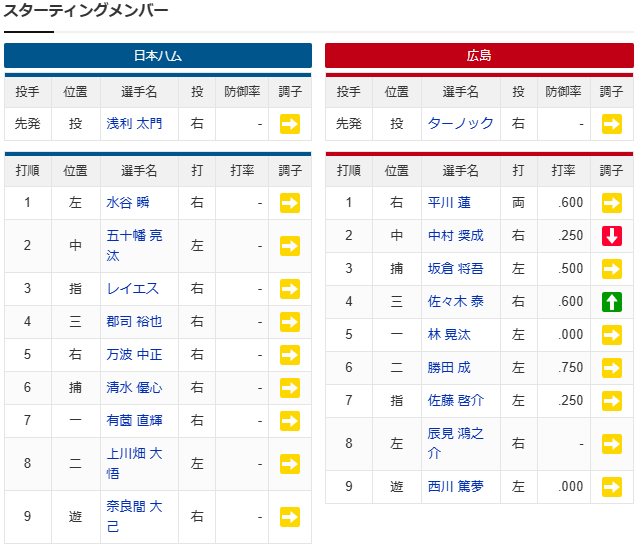Viewport: 640px width, 547px height.
Task: Open player link 万波 中正
Action: [134, 355]
